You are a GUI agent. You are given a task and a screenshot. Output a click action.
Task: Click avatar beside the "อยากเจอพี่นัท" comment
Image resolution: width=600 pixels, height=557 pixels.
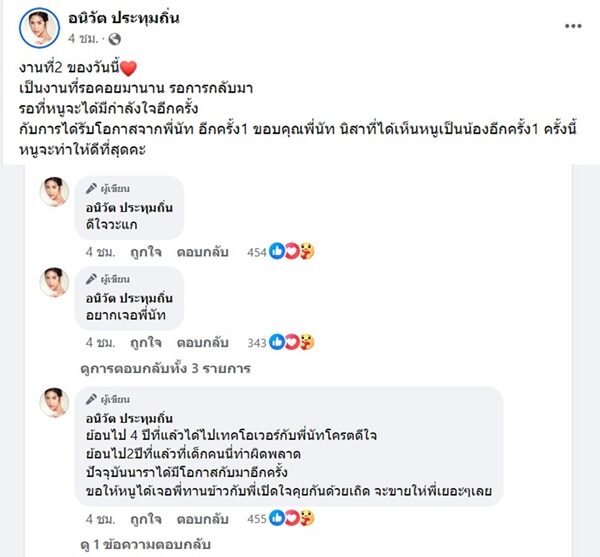pos(54,282)
